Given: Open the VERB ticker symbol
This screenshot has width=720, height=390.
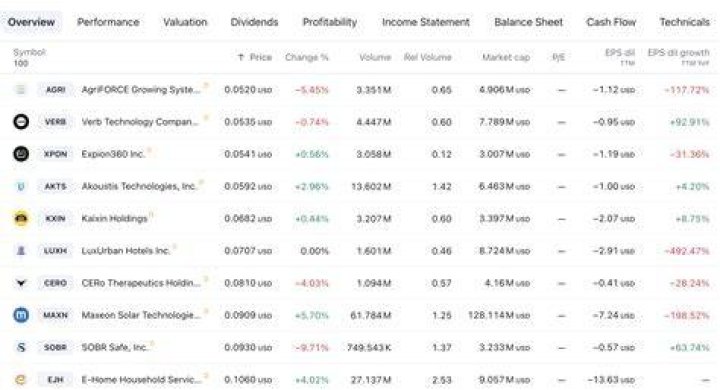Looking at the screenshot, I should point(55,122).
